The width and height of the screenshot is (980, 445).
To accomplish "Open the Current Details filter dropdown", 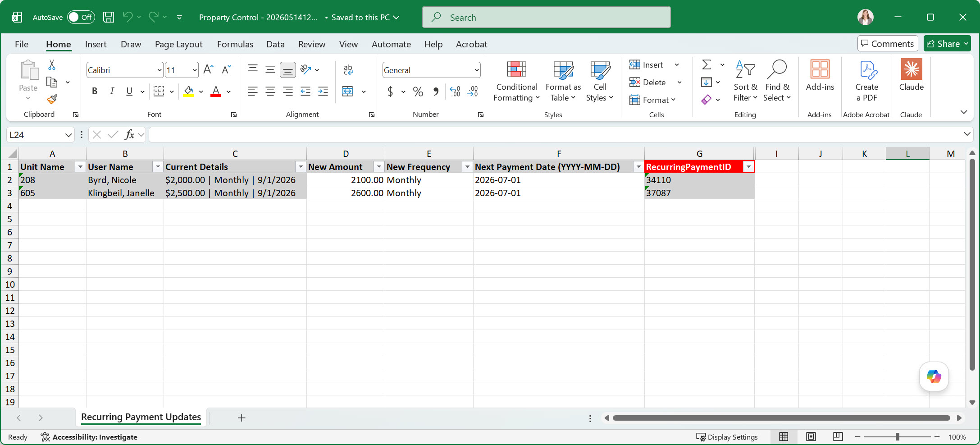I will pos(301,167).
